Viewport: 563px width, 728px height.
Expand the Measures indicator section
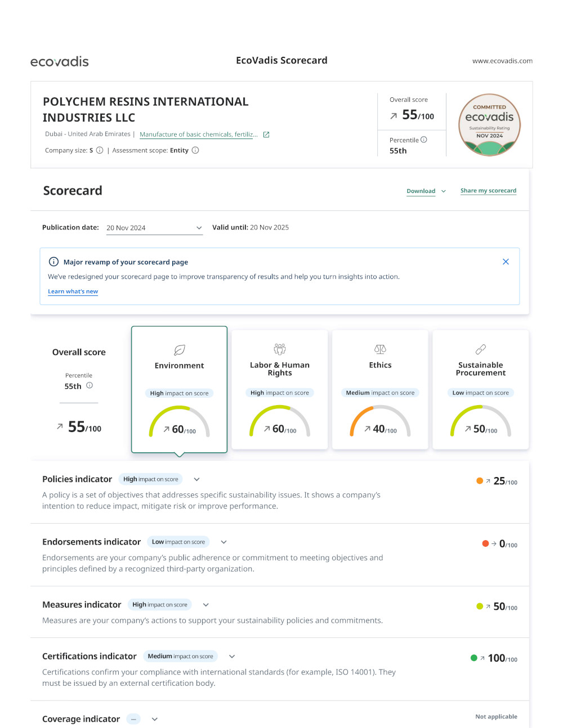206,605
